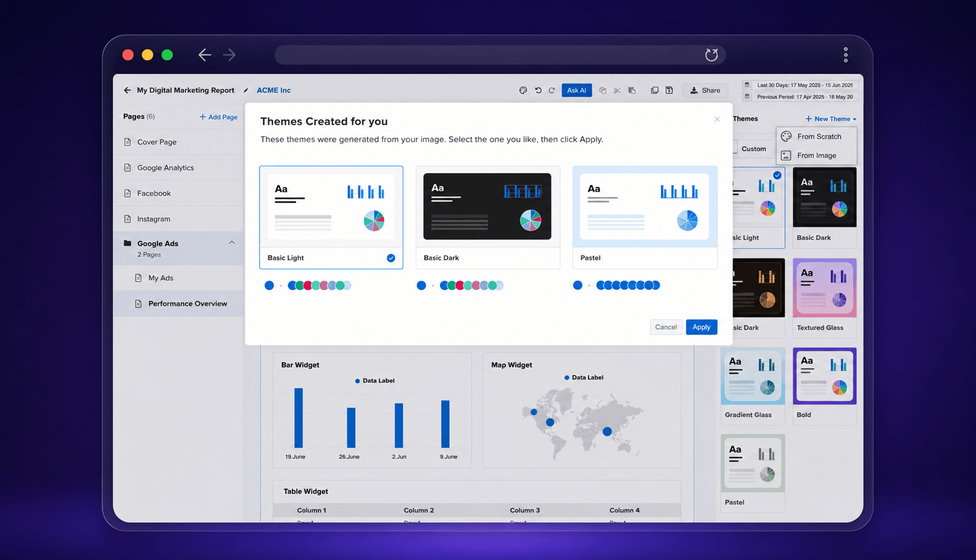
Task: Click the Map Widget title
Action: click(511, 365)
